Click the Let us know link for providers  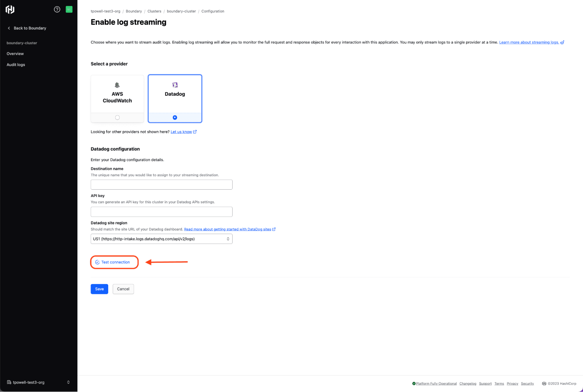coord(181,131)
